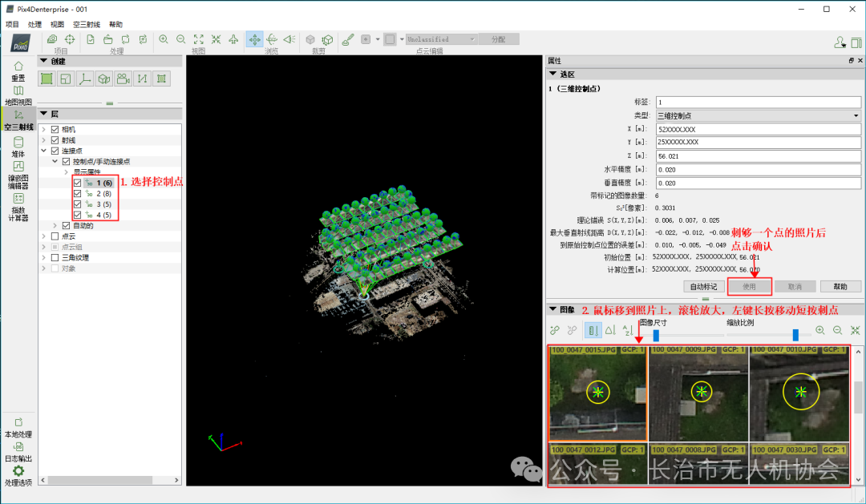Image resolution: width=866 pixels, height=504 pixels.
Task: Click the view-all expand arrows icon
Action: click(198, 39)
